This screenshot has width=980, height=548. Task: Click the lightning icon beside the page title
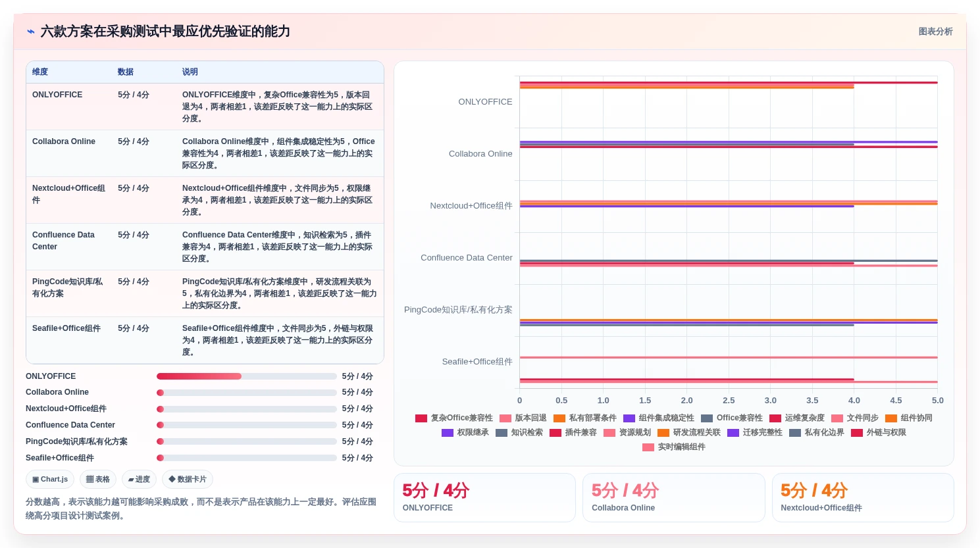click(31, 32)
